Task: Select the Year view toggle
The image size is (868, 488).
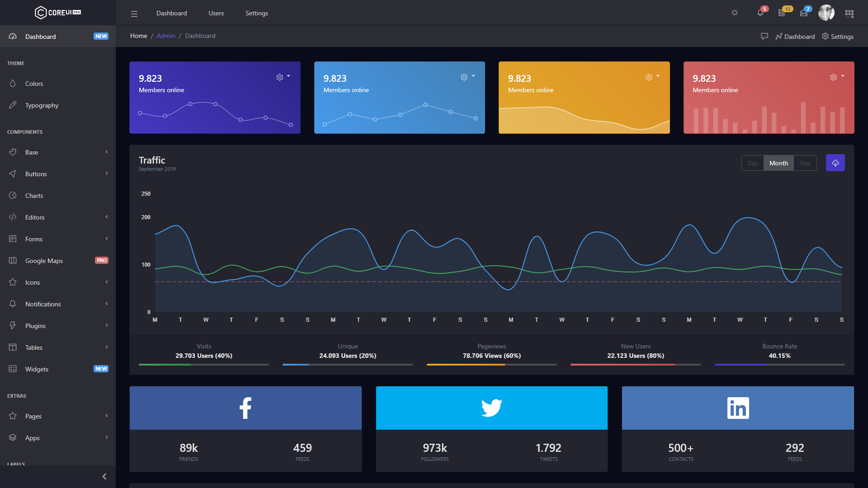Action: 805,163
